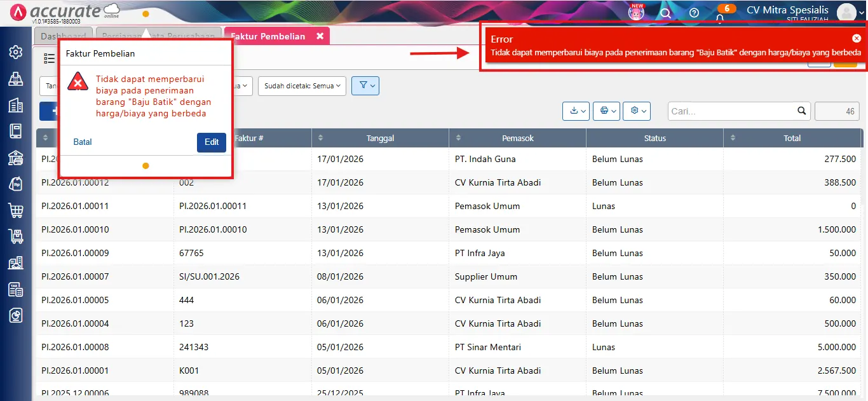Click inside the Cari search field
Image resolution: width=868 pixels, height=401 pixels.
(731, 111)
